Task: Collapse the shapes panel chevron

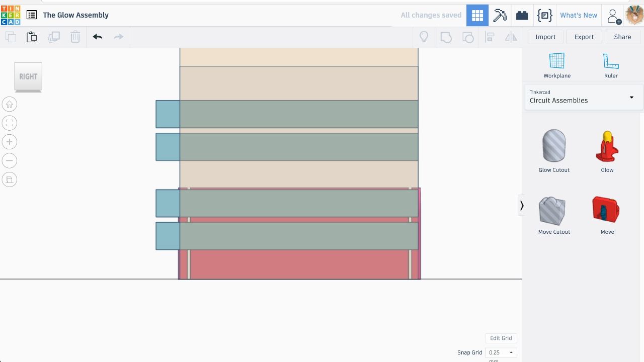Action: [x=522, y=205]
